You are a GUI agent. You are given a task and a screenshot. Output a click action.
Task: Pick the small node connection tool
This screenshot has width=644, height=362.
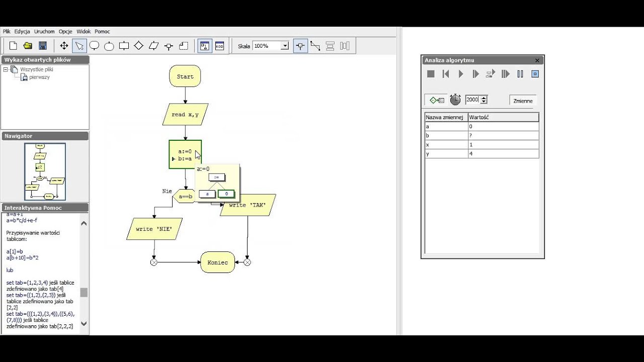tap(169, 46)
